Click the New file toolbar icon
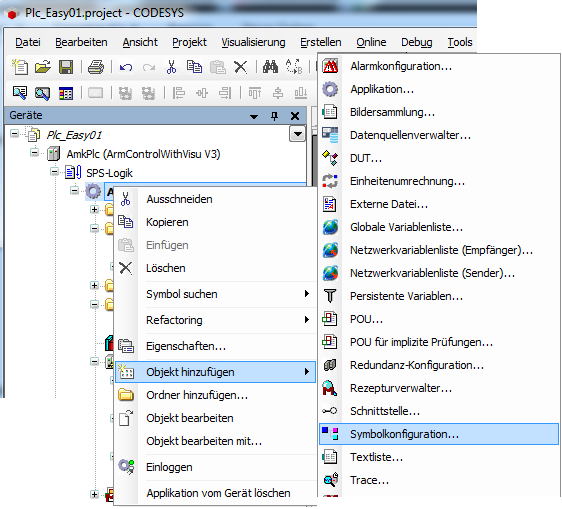This screenshot has height=509, width=562. [x=20, y=67]
